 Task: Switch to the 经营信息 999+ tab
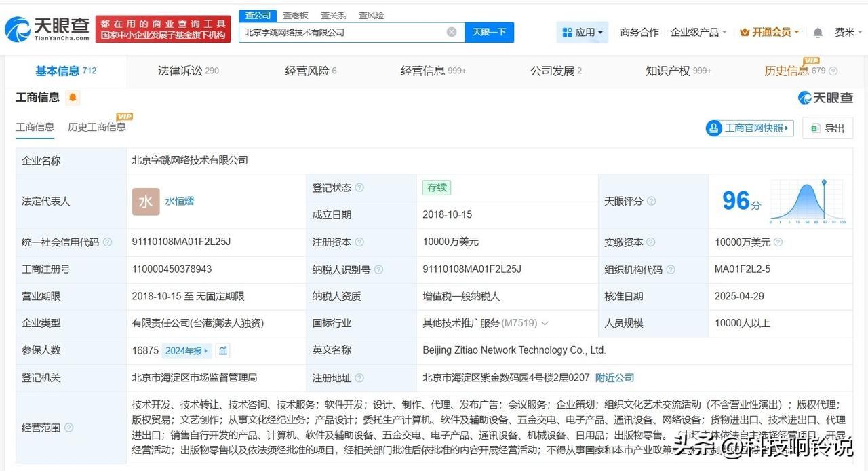click(x=433, y=71)
